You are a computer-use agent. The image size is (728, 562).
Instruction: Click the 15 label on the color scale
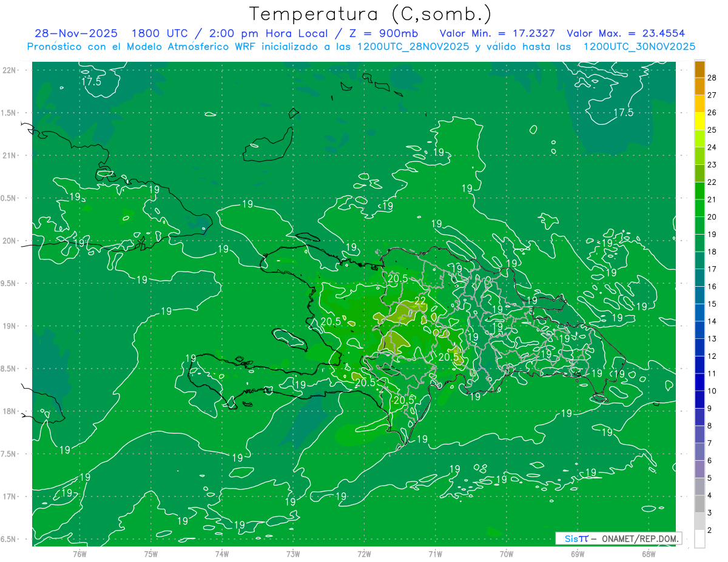[712, 304]
